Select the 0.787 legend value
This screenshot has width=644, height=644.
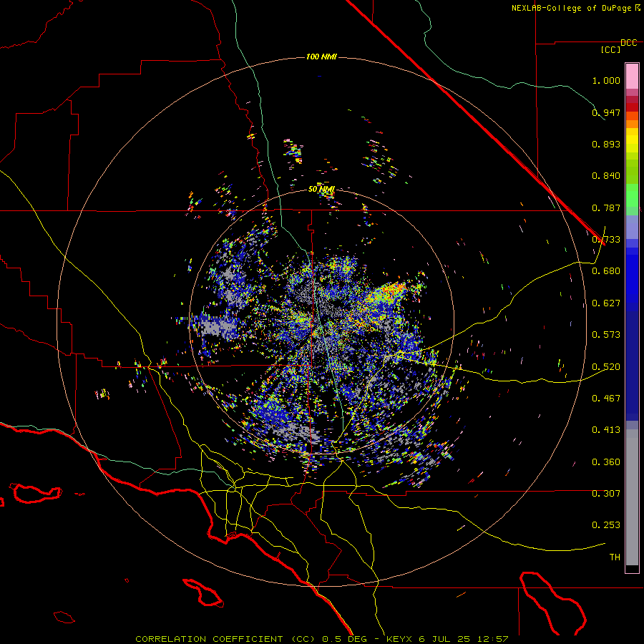(x=606, y=208)
